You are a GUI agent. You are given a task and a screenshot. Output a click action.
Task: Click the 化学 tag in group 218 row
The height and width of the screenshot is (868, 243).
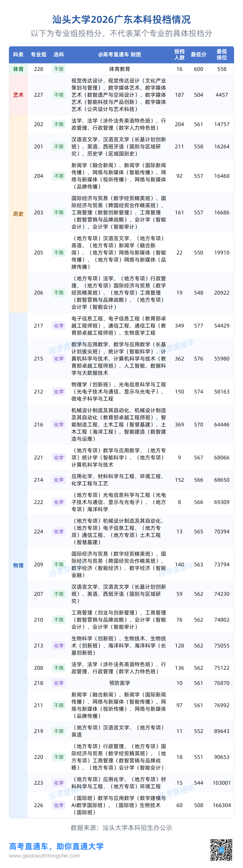click(59, 683)
